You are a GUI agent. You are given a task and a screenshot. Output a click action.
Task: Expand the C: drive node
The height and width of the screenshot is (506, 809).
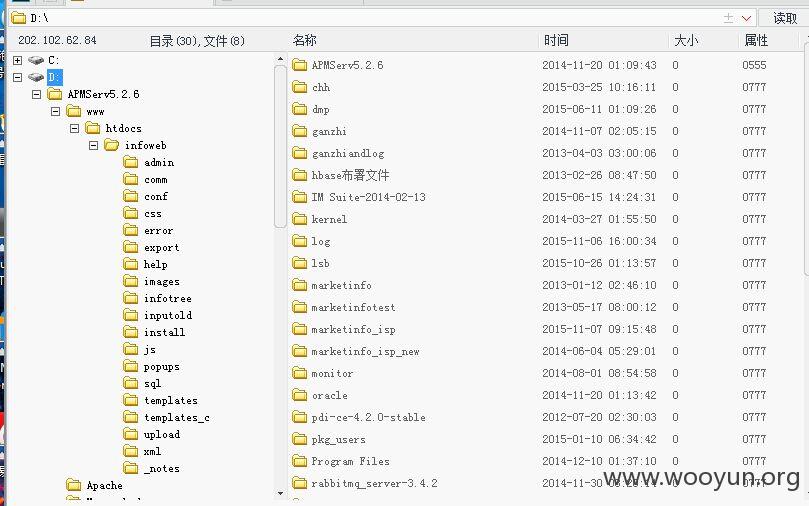18,60
